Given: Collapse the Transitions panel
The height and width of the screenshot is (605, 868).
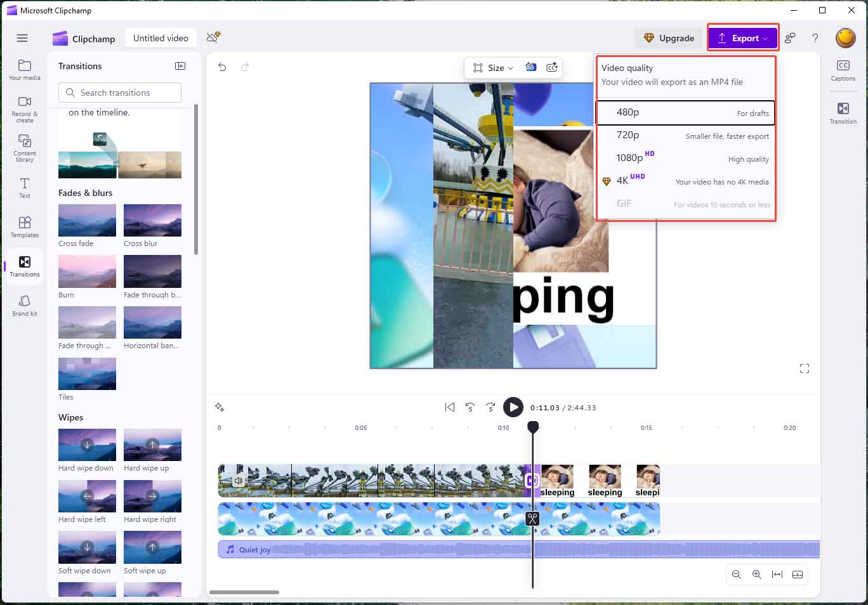Looking at the screenshot, I should 180,65.
